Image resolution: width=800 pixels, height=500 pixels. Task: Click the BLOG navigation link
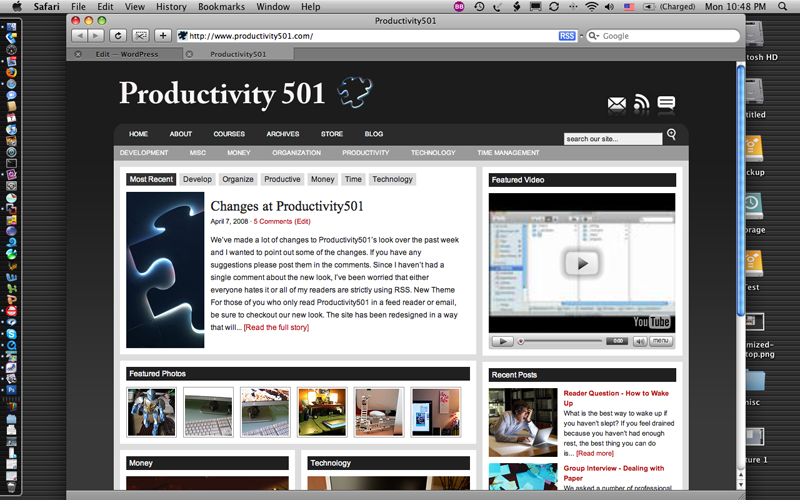click(373, 134)
